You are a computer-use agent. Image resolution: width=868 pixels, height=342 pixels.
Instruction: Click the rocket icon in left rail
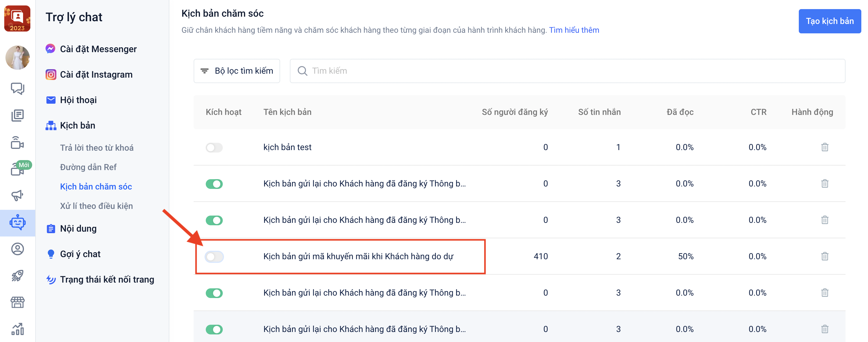coord(18,276)
